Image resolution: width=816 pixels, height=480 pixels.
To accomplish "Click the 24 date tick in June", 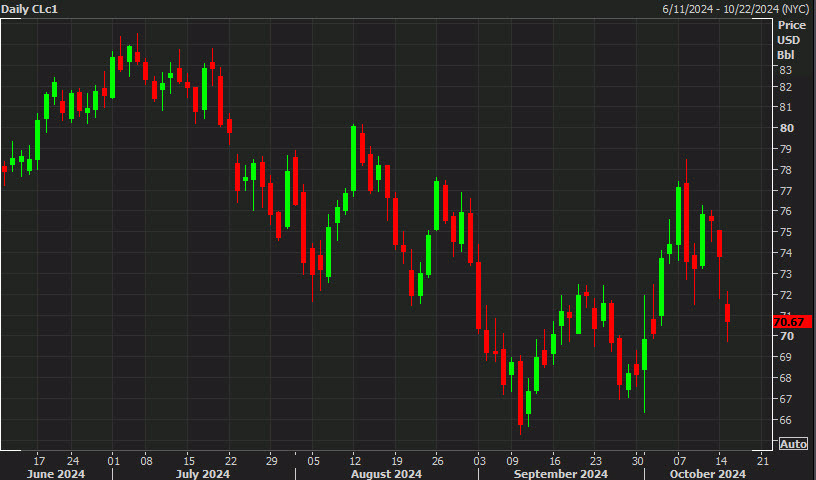I will 73,461.
